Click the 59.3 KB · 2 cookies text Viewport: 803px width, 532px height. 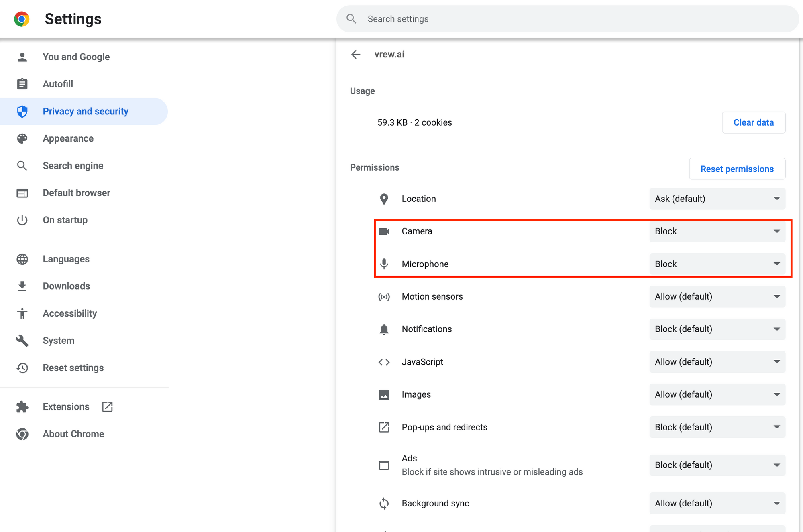pos(415,122)
